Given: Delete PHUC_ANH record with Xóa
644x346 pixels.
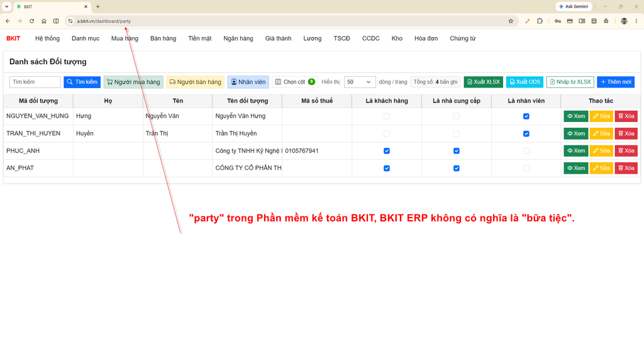Looking at the screenshot, I should [626, 151].
